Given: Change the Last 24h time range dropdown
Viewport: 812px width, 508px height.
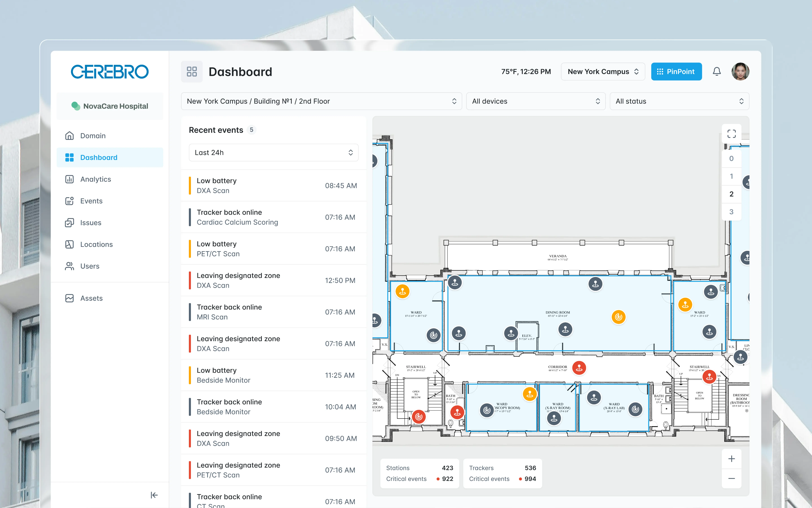Looking at the screenshot, I should pos(273,153).
